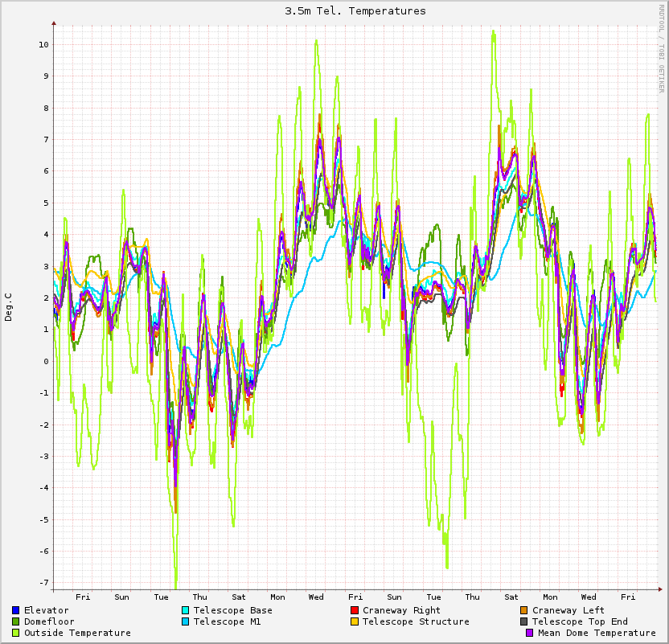Click the cyan Telescope Base legend swatch

[x=186, y=610]
